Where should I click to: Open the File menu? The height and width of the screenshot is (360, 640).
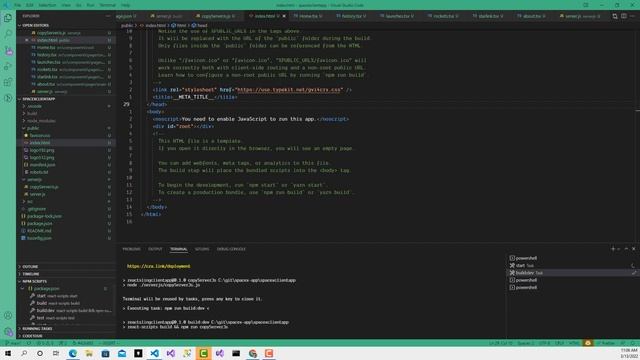pos(17,5)
